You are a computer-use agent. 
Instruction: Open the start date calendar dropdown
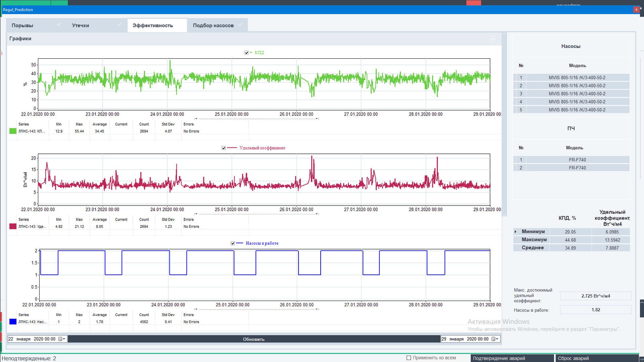click(62, 339)
